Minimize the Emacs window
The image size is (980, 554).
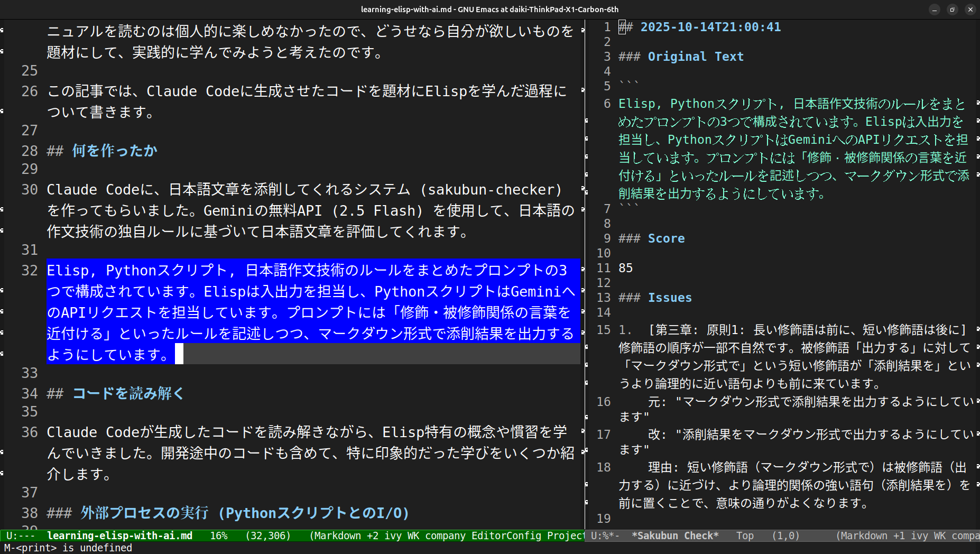[x=935, y=10]
